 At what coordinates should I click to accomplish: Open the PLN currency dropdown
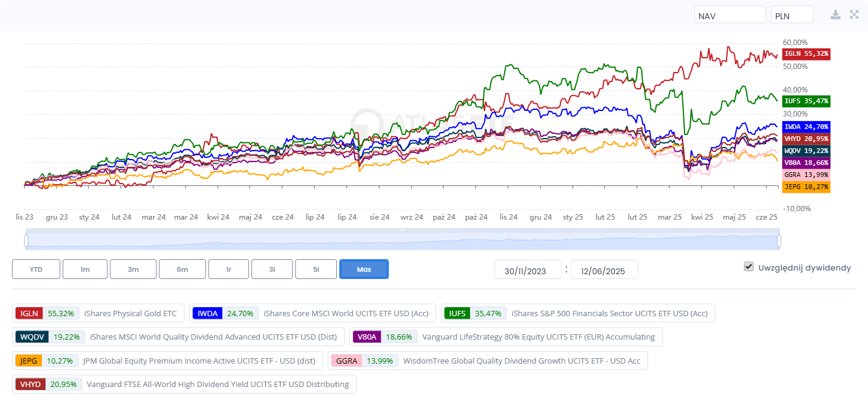point(792,15)
